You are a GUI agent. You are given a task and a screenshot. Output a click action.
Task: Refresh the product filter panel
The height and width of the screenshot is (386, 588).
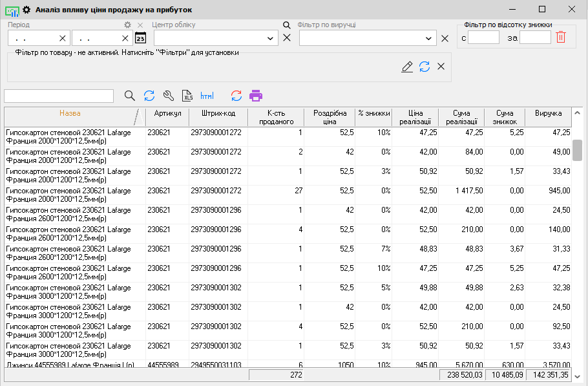[425, 67]
